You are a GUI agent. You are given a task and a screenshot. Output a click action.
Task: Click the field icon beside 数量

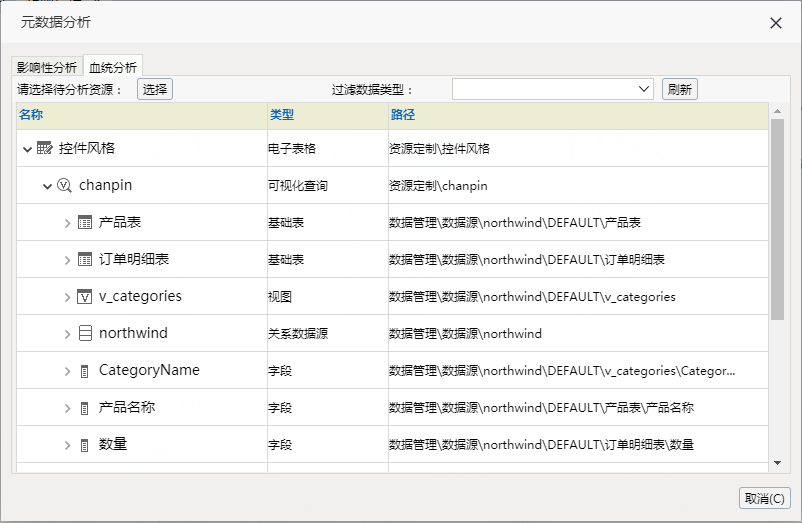85,445
